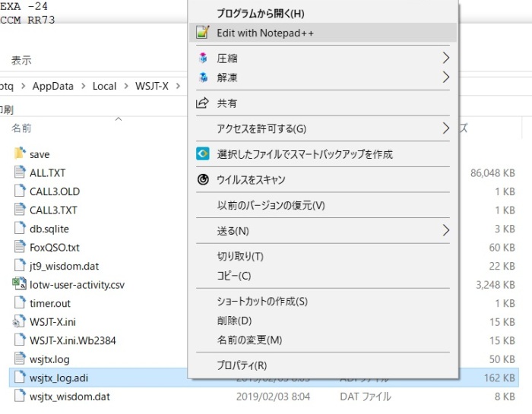Click the compress (圧縮) archive icon

(203, 58)
